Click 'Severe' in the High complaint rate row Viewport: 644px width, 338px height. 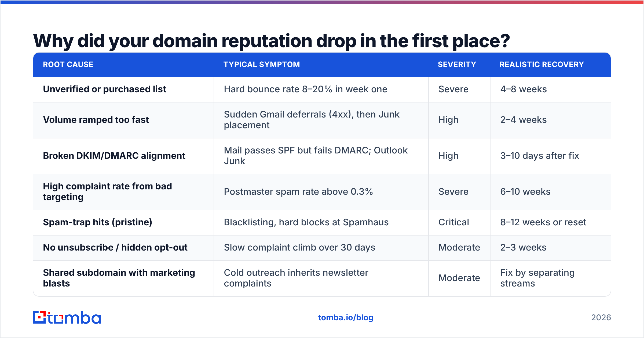tap(453, 192)
